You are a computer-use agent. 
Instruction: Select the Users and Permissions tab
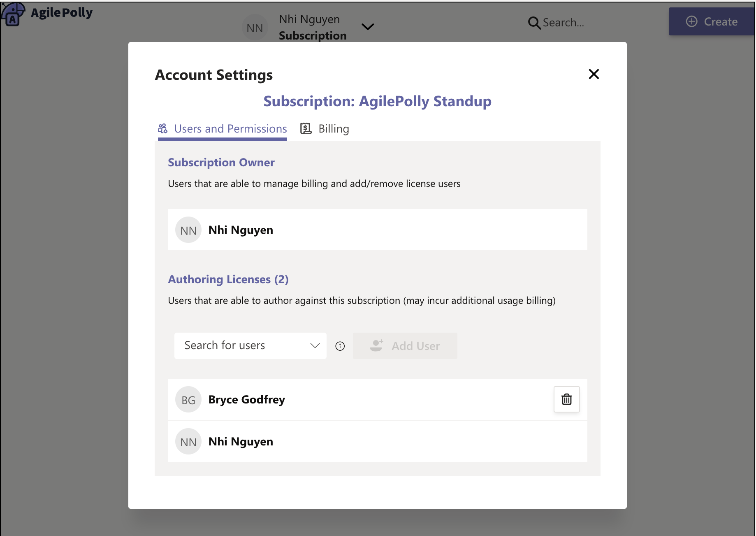click(223, 129)
